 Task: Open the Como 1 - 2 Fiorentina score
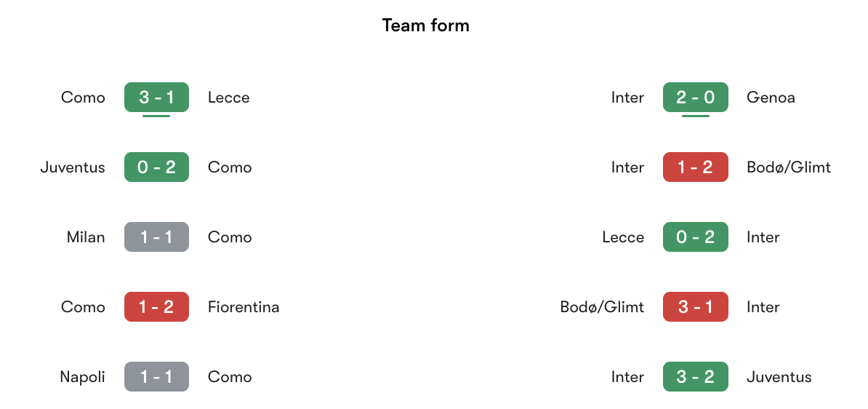tap(156, 307)
